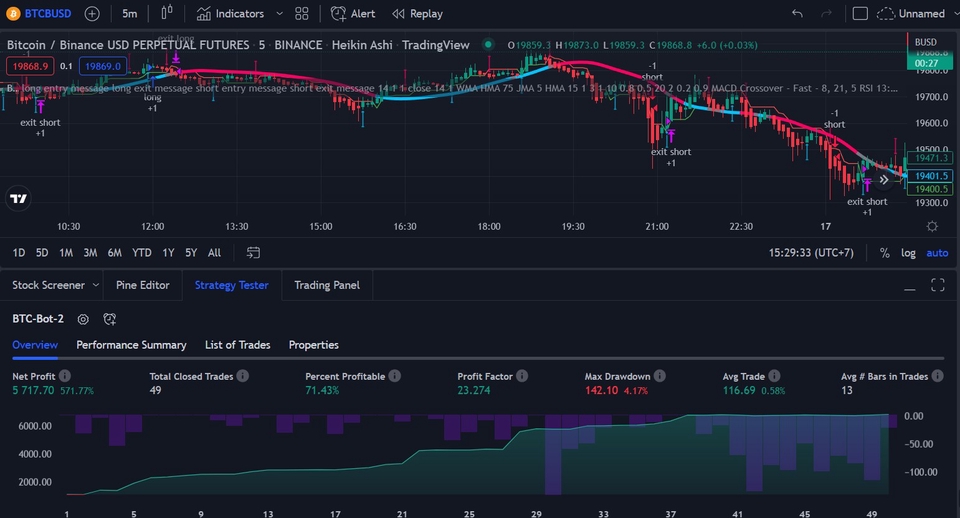
Task: Set chart range to 1M
Action: click(66, 253)
